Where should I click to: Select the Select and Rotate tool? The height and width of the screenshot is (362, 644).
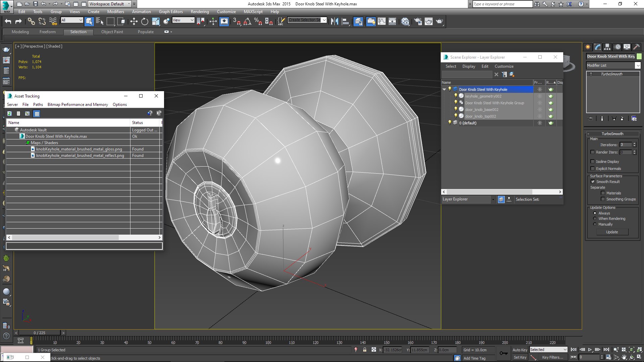[x=145, y=21]
